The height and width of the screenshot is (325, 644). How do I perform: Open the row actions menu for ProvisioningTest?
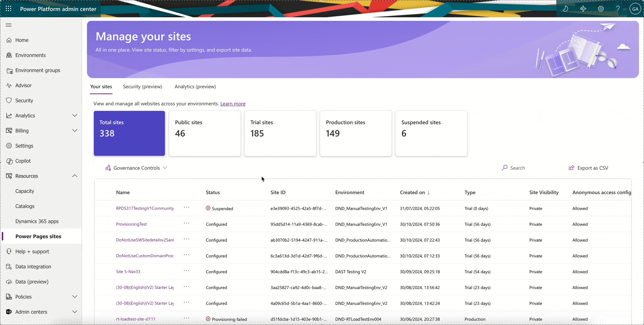[186, 224]
